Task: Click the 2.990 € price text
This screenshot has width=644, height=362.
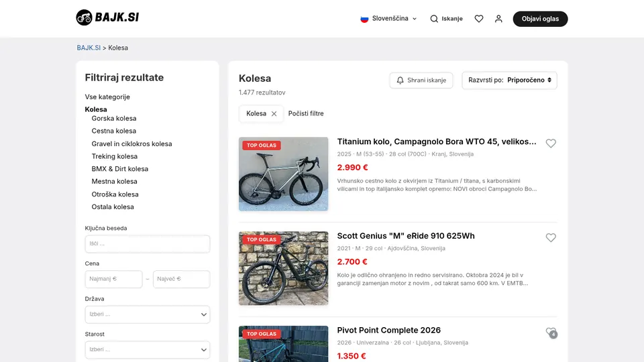Action: coord(352,168)
